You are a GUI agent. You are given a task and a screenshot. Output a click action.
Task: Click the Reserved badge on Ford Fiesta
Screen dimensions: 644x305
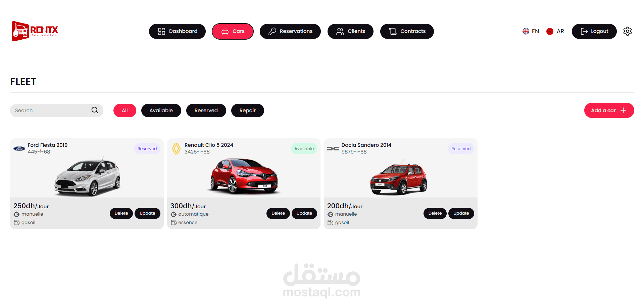[147, 149]
